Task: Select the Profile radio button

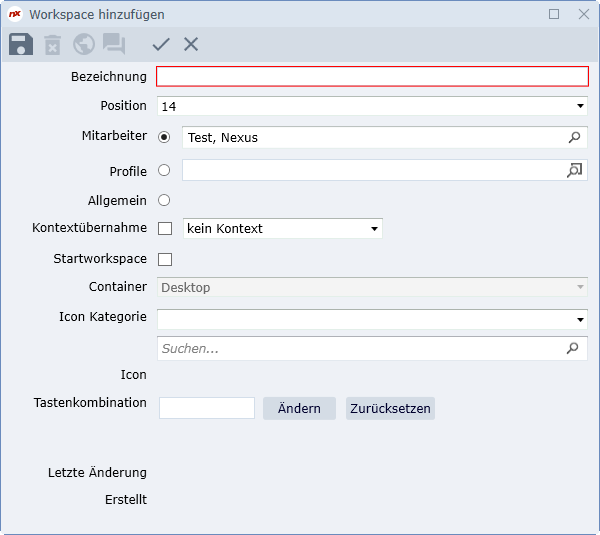Action: pos(165,170)
